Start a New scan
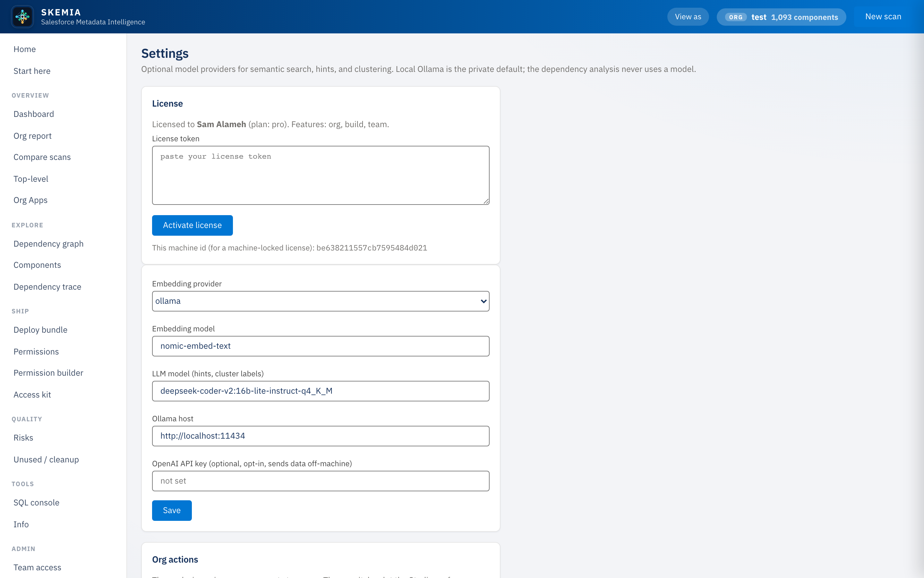Image resolution: width=924 pixels, height=578 pixels. click(x=883, y=17)
